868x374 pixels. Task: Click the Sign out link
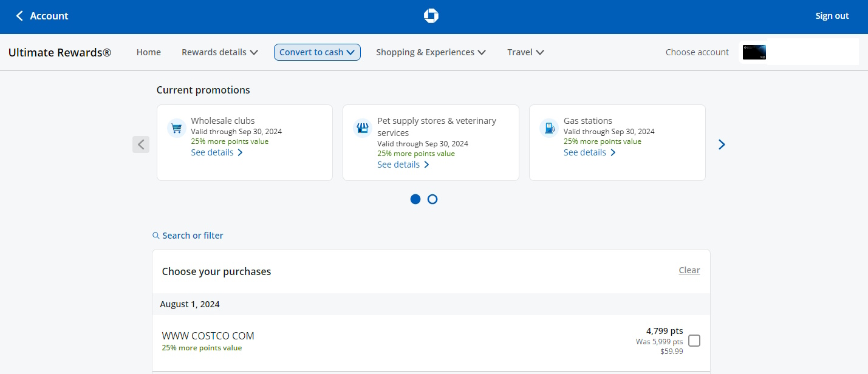point(832,16)
